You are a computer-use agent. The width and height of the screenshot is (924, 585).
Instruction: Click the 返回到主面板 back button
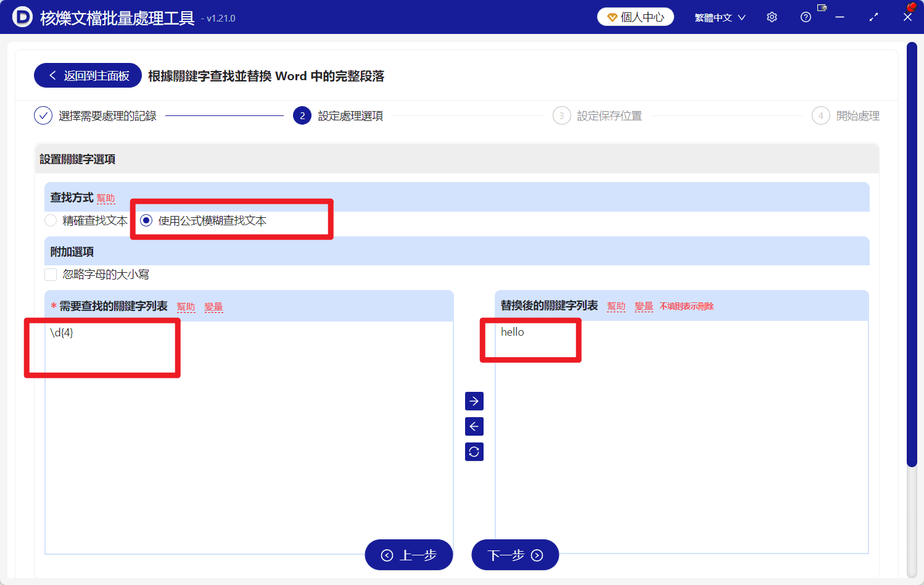click(x=87, y=75)
